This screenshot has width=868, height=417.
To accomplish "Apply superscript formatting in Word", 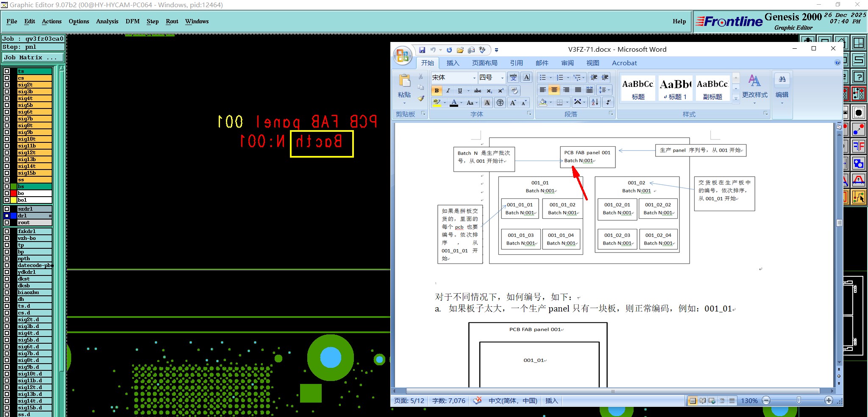I will 501,91.
